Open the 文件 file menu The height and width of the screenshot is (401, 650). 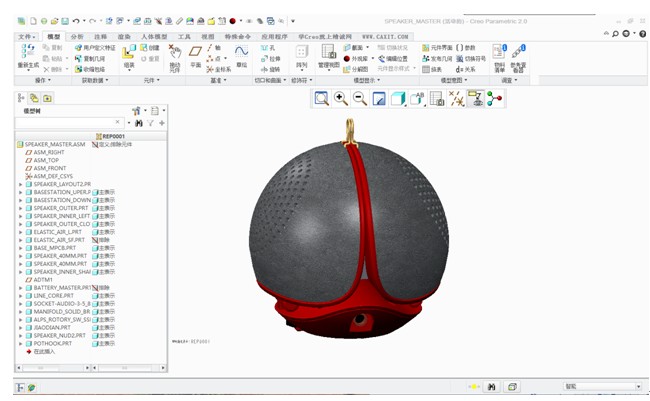[27, 37]
